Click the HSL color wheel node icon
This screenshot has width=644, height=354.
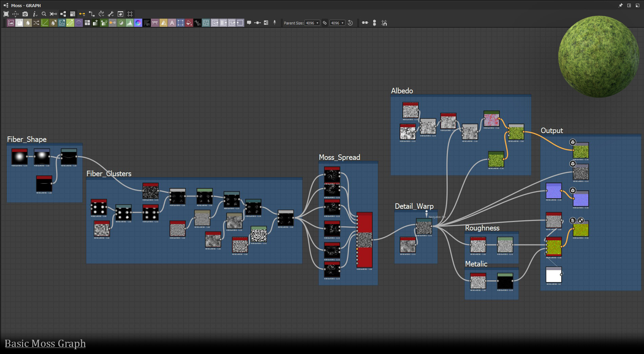click(138, 23)
